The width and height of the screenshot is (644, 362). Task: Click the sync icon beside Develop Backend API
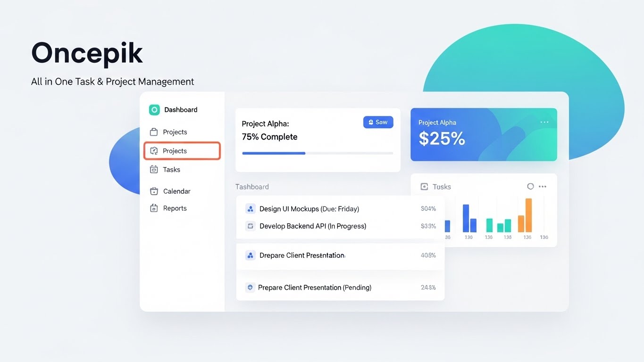(250, 226)
